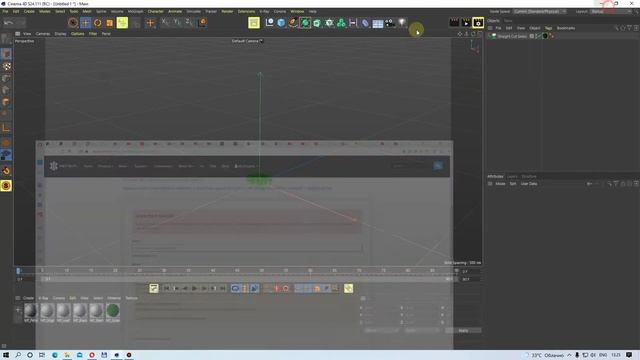Viewport: 640px width, 360px height.
Task: Add a Light using the light bulb icon
Action: pos(402,22)
